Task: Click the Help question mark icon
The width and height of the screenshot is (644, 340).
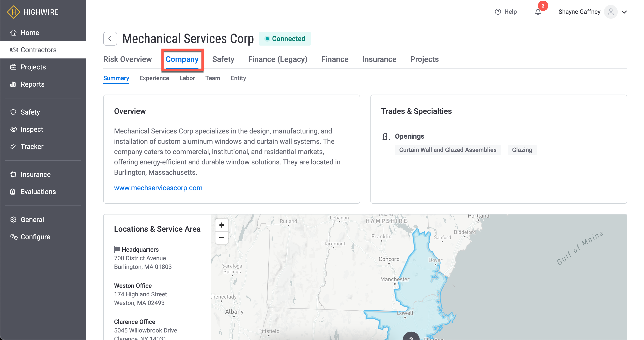Action: point(498,12)
